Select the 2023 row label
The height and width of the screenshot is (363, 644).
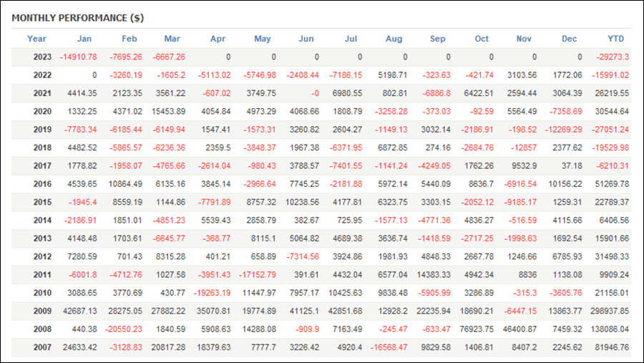(42, 57)
